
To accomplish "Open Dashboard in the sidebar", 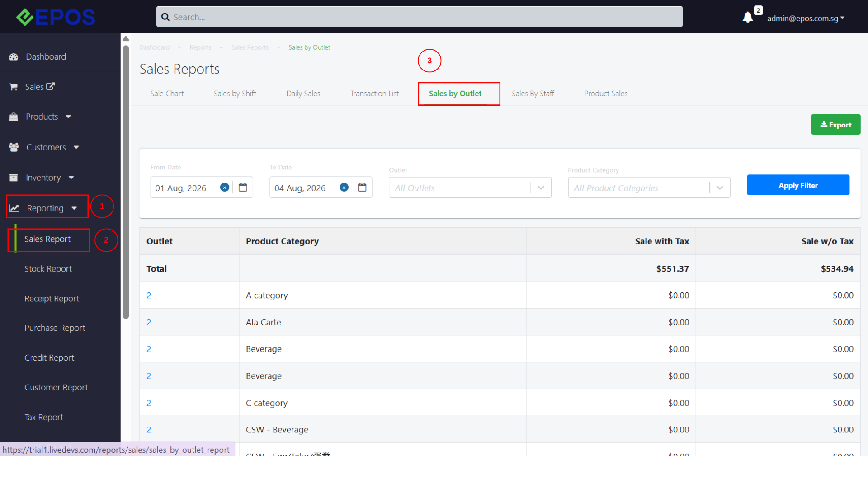I will tap(46, 57).
